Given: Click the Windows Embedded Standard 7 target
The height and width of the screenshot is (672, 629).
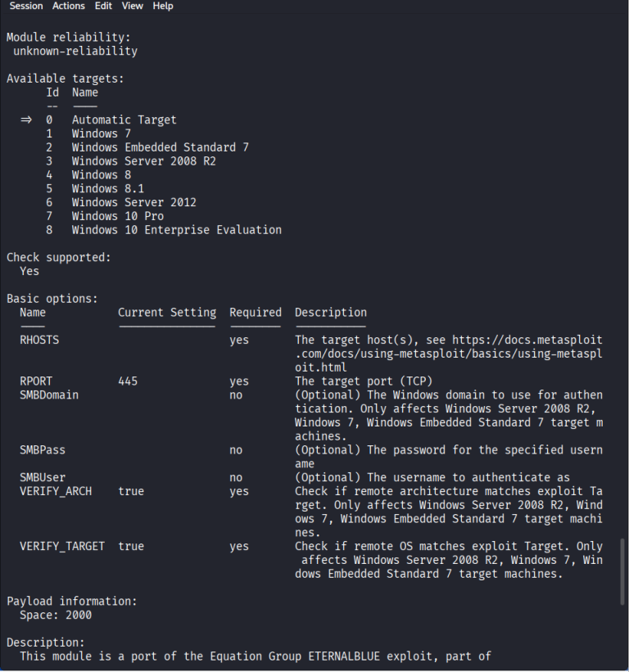Looking at the screenshot, I should (x=160, y=147).
